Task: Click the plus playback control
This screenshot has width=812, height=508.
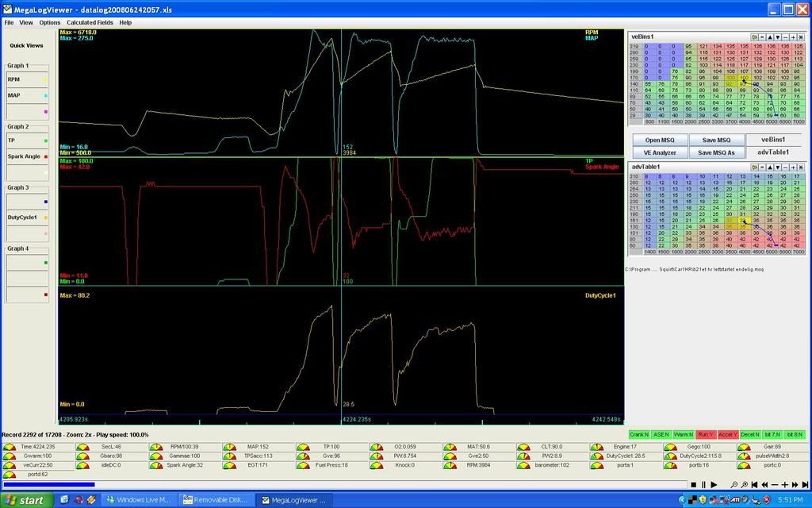Action: click(785, 485)
